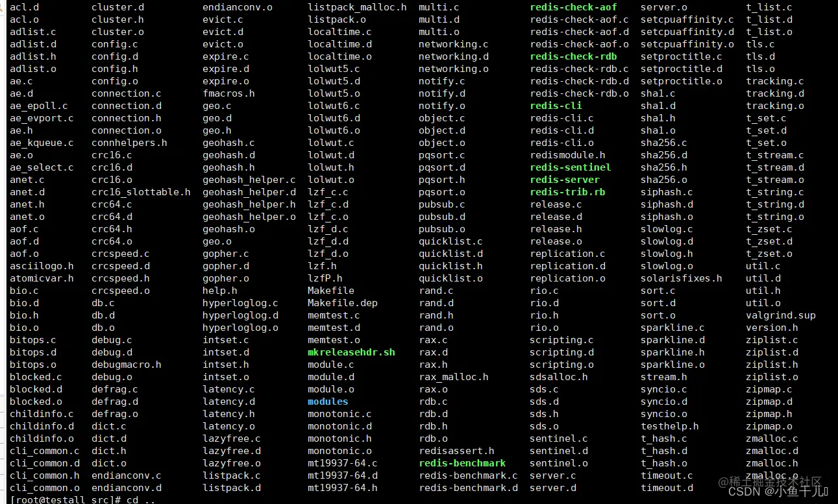Select the mkreleasehdr.sh script name
Image resolution: width=838 pixels, height=504 pixels.
[351, 352]
